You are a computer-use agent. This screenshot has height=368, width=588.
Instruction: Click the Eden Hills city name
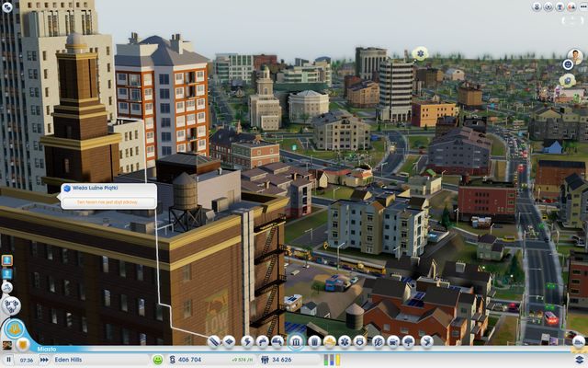point(68,360)
